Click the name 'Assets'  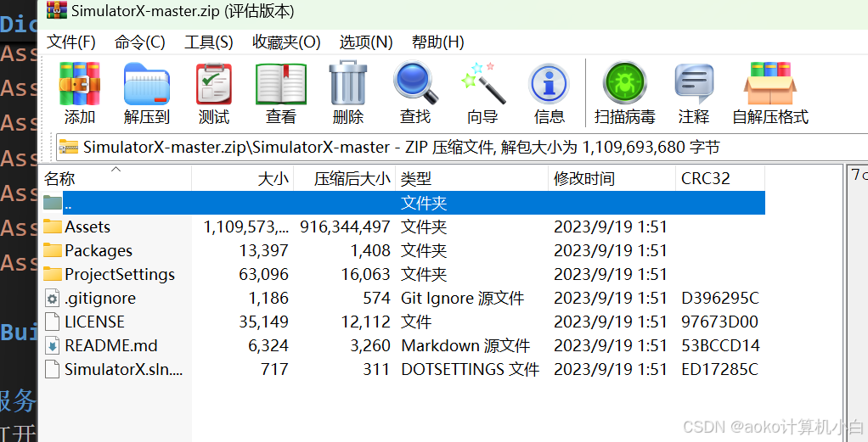pyautogui.click(x=87, y=227)
